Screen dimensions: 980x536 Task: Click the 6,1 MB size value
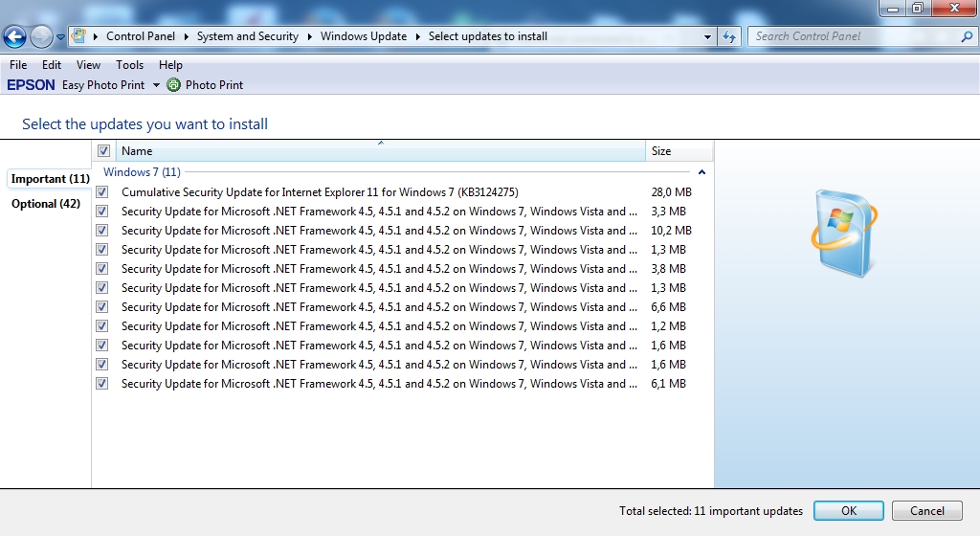coord(668,384)
